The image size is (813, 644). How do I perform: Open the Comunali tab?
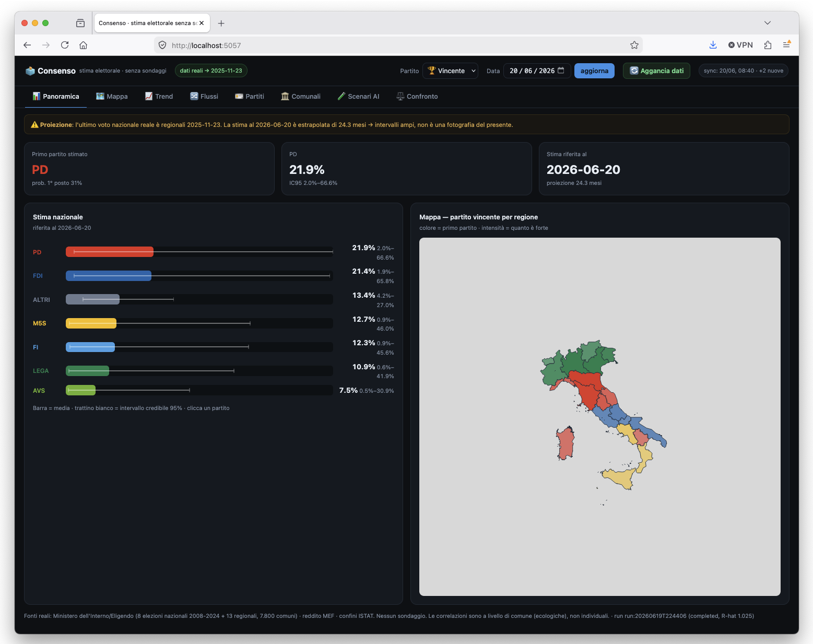click(301, 97)
